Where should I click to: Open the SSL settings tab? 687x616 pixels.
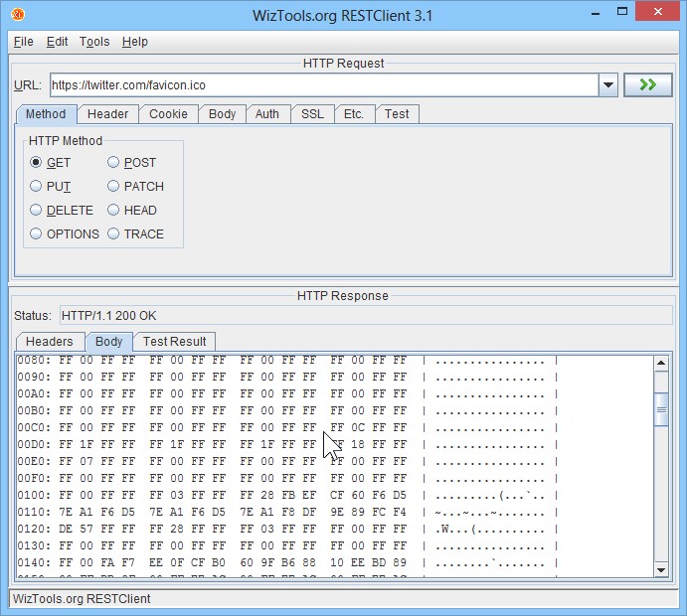(312, 114)
